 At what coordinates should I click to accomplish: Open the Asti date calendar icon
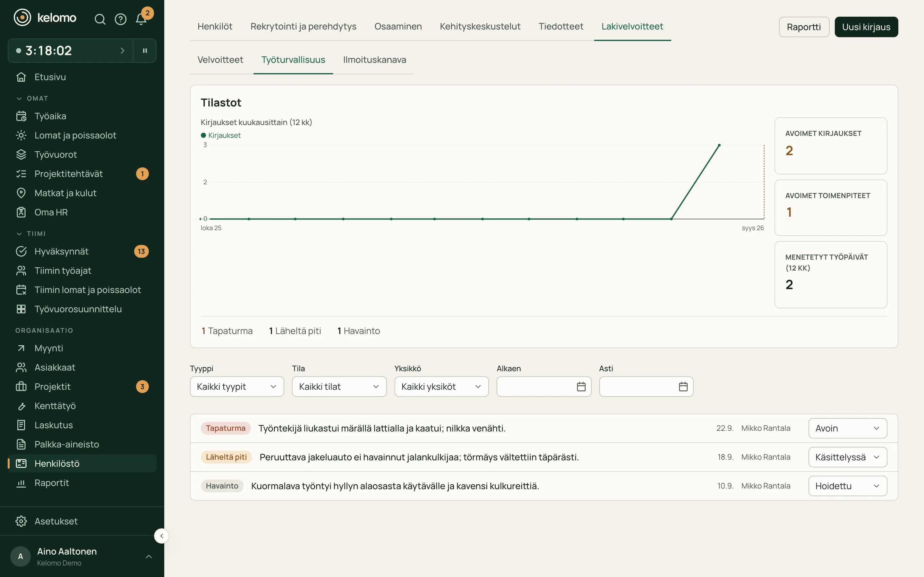coord(683,387)
